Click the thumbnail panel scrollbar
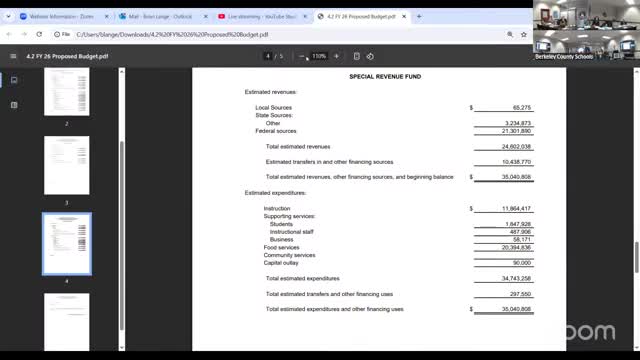 point(122,236)
